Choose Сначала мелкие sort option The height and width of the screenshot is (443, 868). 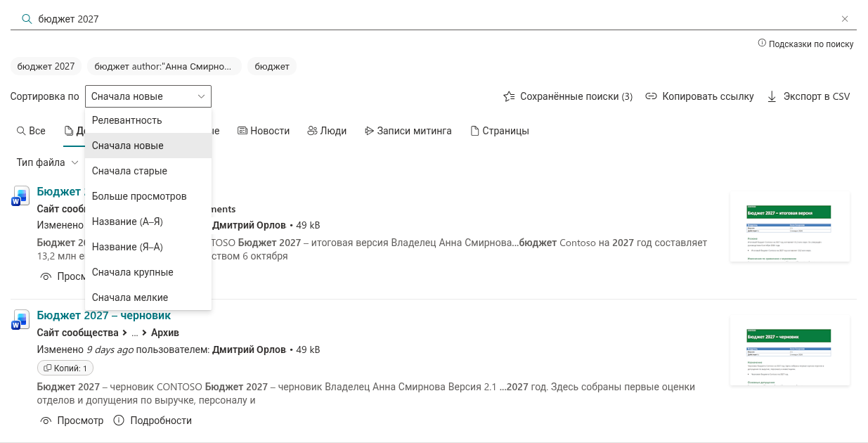tap(148, 297)
